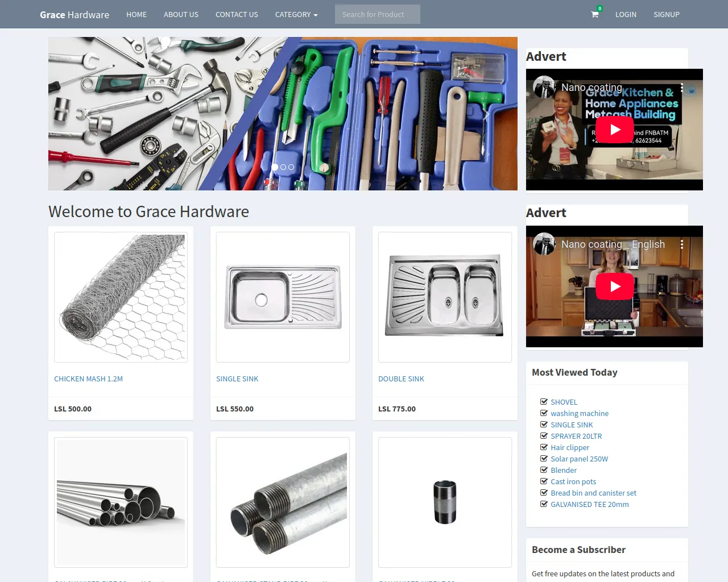The image size is (728, 582).
Task: Open the DOUBLE SINK product link
Action: pos(401,379)
